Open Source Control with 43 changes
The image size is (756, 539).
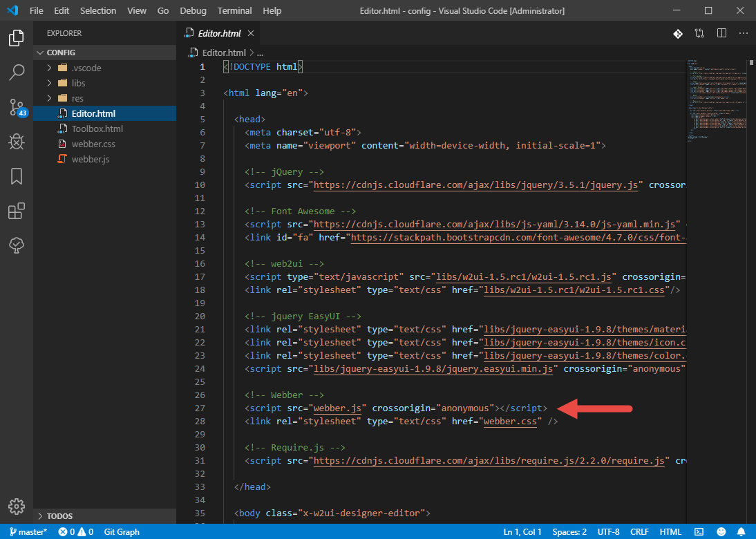pyautogui.click(x=17, y=108)
